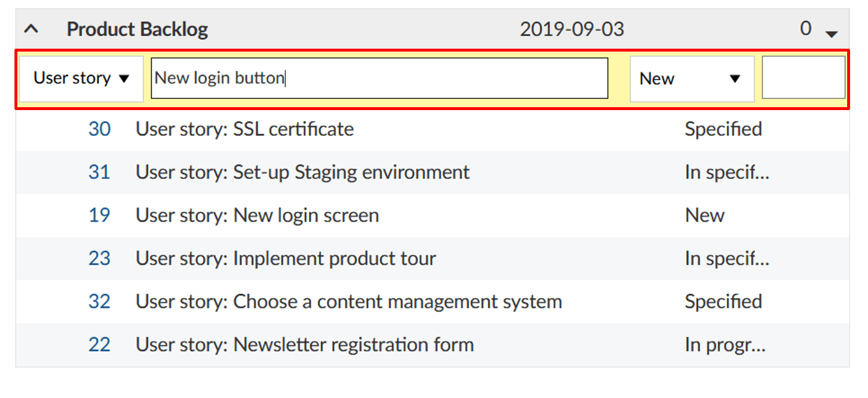868x398 pixels.
Task: Open item 31 Set-up Staging environment
Action: pos(100,171)
